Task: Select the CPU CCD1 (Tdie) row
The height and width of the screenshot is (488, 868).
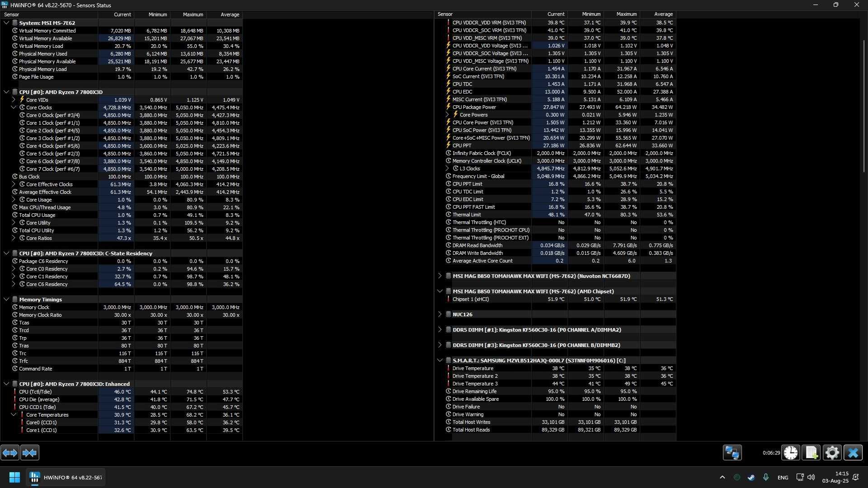Action: pos(121,407)
